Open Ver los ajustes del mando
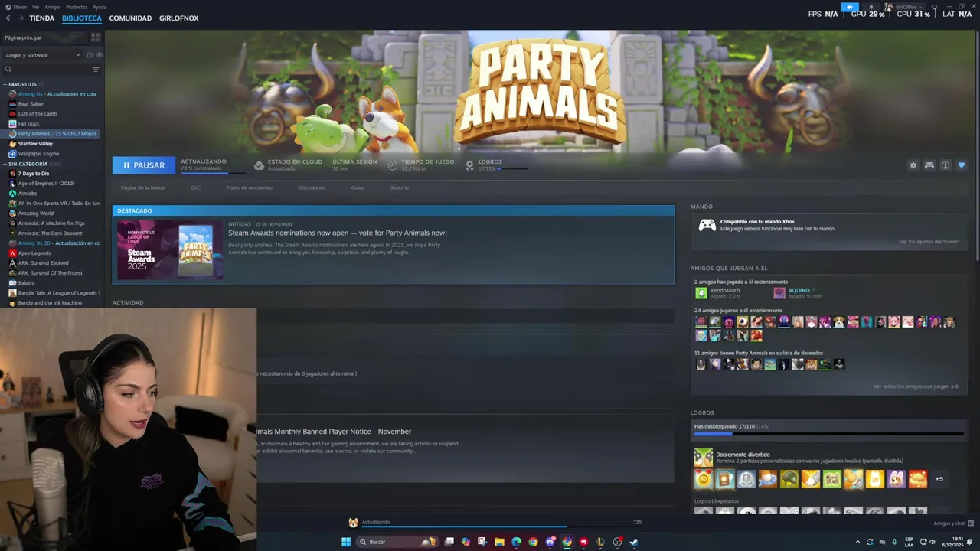The image size is (980, 551). click(x=929, y=242)
